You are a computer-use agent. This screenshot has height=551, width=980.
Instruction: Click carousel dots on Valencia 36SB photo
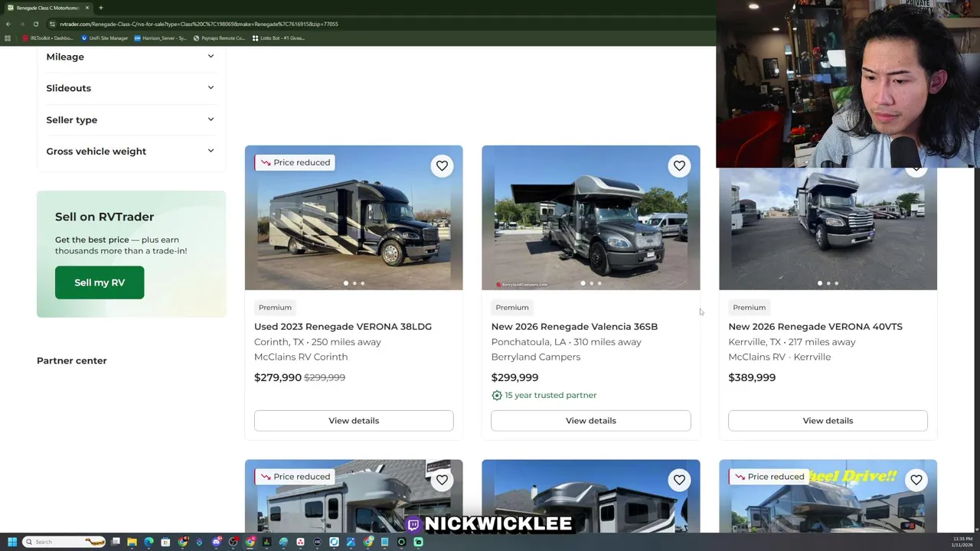pos(591,283)
